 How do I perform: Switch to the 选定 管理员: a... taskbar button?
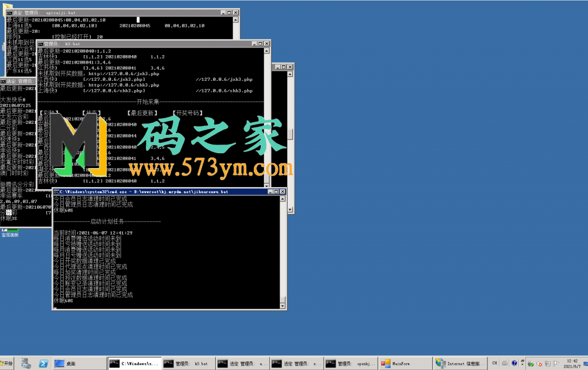(243, 363)
